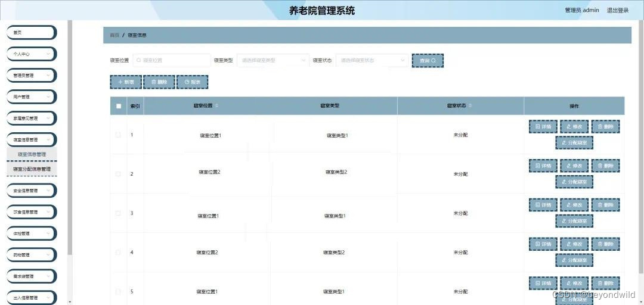Click the 寝室位置2 cell in row 2

[x=209, y=172]
